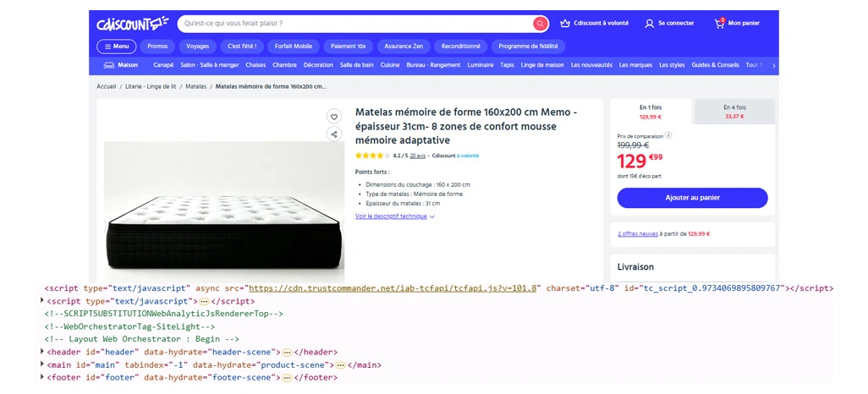
Task: Open the '2 offres neuves' link
Action: pyautogui.click(x=638, y=234)
